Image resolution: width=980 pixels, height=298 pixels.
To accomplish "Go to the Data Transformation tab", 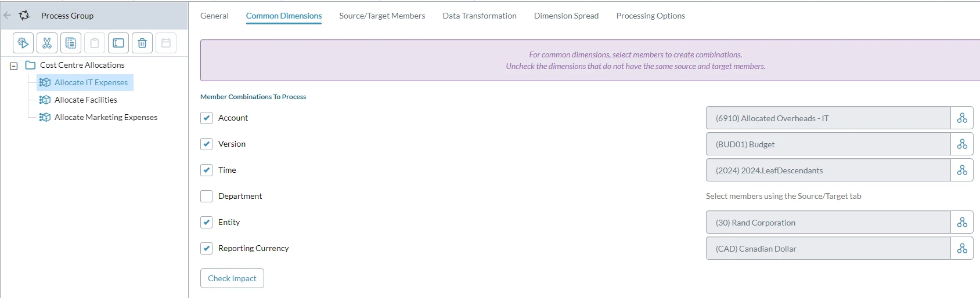I will [480, 16].
